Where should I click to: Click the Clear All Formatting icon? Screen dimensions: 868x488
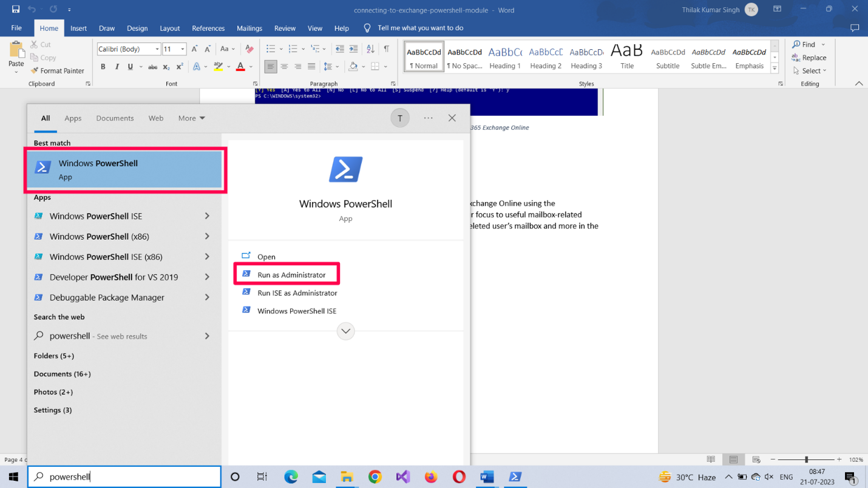249,49
